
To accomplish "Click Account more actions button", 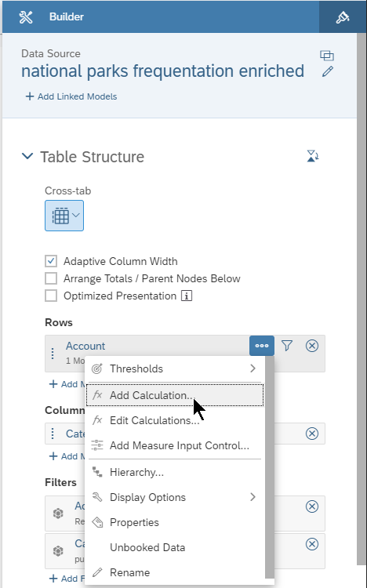I will coord(262,346).
